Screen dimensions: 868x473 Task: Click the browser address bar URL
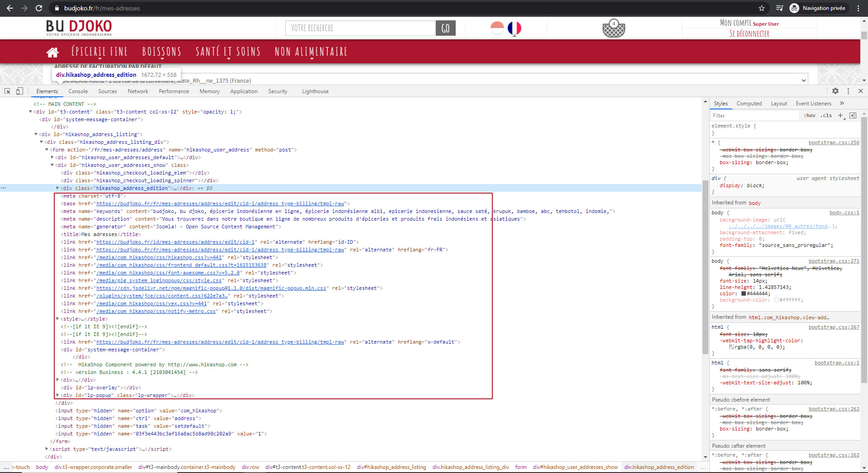(x=102, y=8)
